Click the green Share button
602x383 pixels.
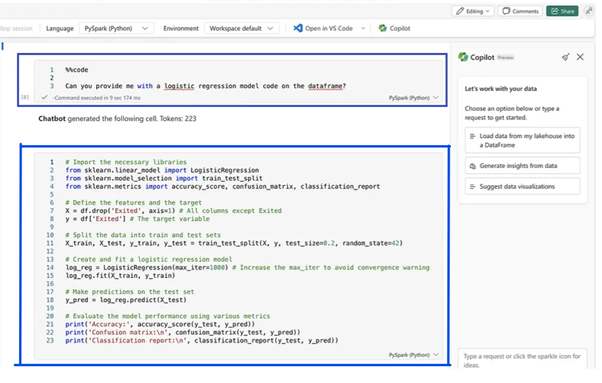coord(562,11)
